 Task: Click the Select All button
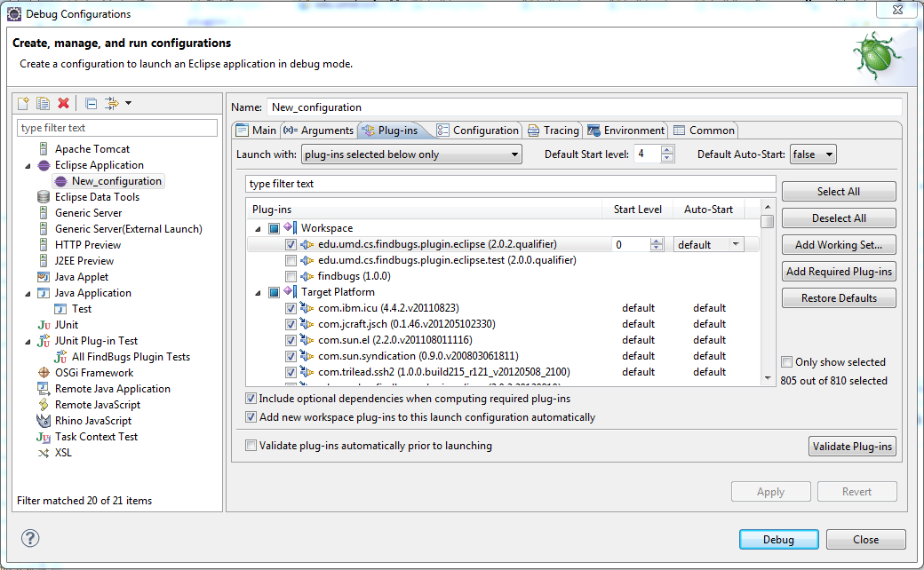coord(839,192)
